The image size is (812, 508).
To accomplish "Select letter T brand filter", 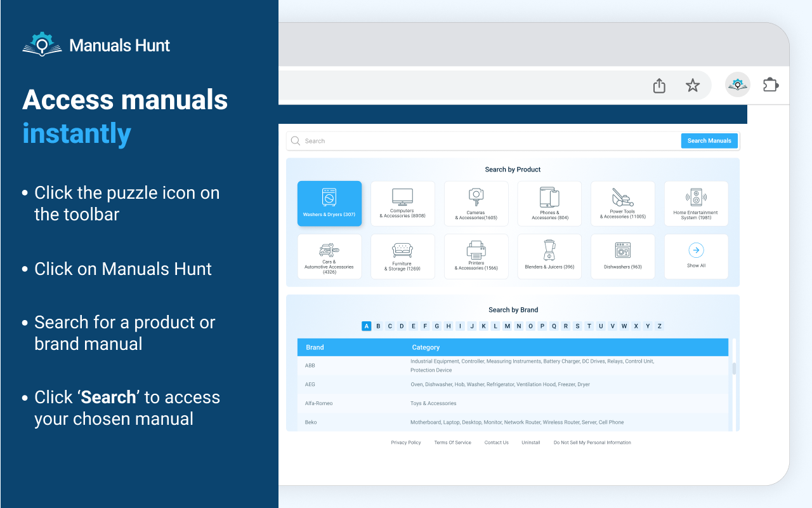I will tap(589, 326).
